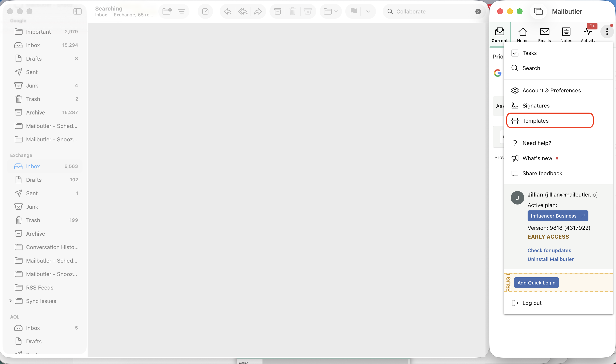Click Uninstall Mailbutler link

pyautogui.click(x=551, y=259)
